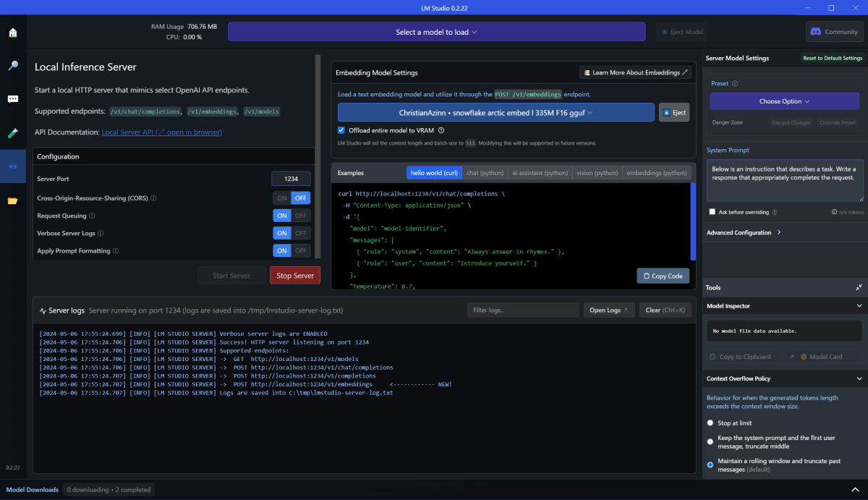Select keep system prompt, truncate middle option
Screen dimensions: 868x500
pos(710,441)
